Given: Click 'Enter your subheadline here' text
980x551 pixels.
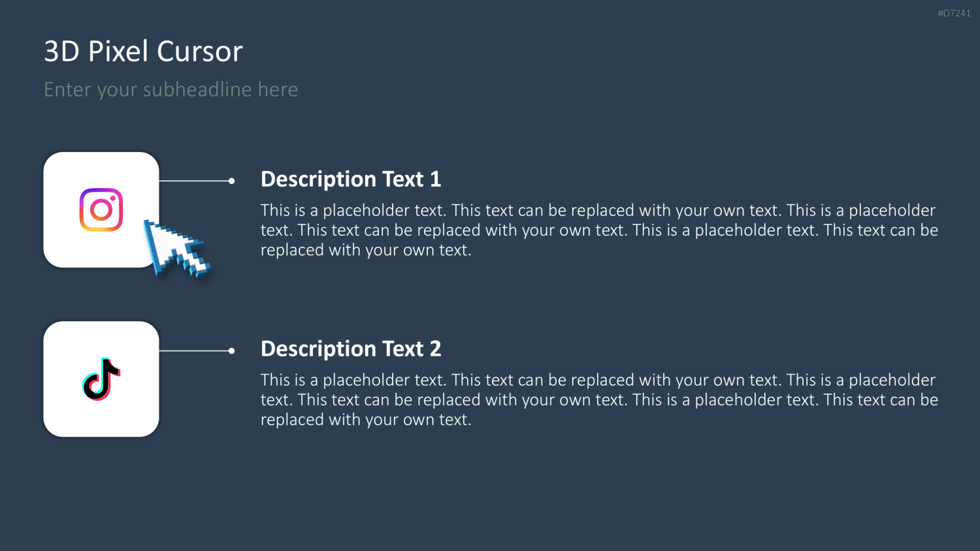Looking at the screenshot, I should [x=171, y=89].
